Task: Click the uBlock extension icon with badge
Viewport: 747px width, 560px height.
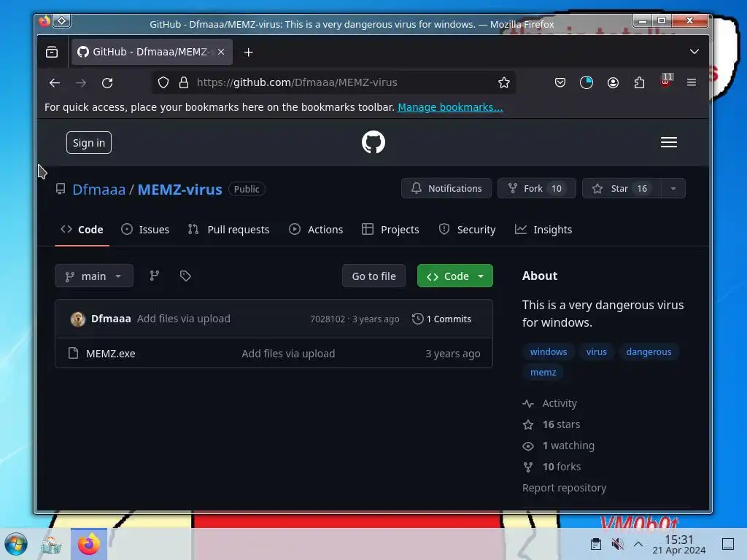Action: click(666, 81)
